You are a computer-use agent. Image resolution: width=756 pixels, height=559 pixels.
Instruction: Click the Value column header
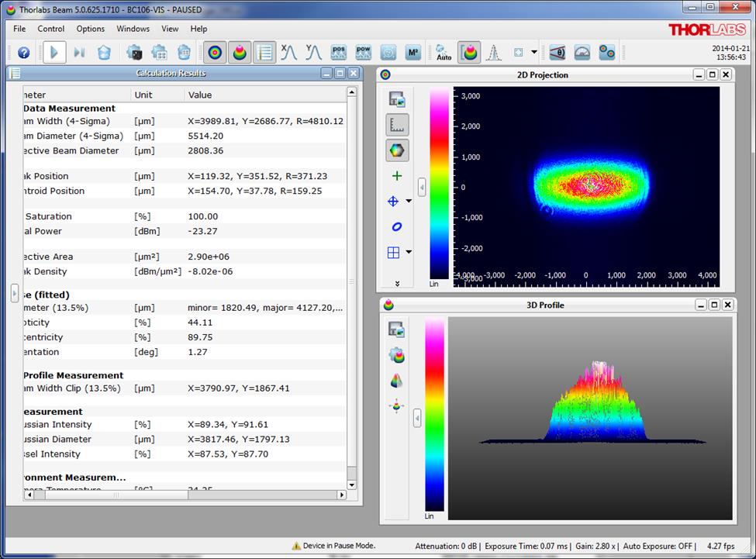pos(199,95)
